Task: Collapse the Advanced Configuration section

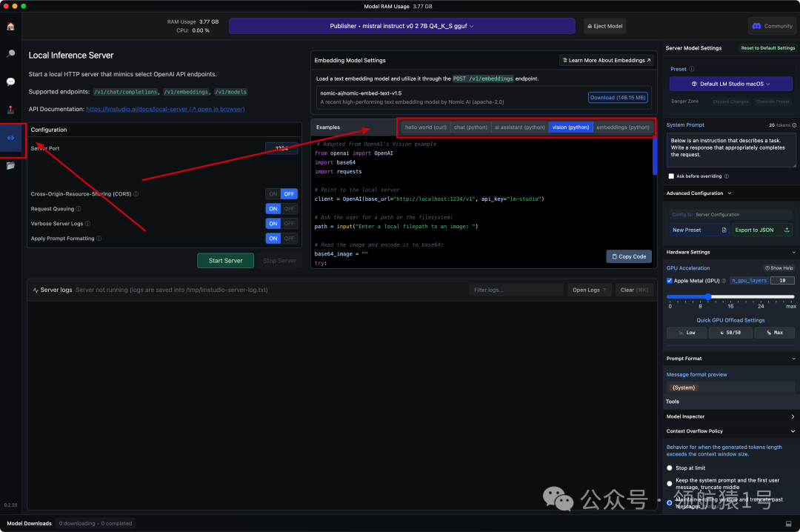Action: point(730,193)
